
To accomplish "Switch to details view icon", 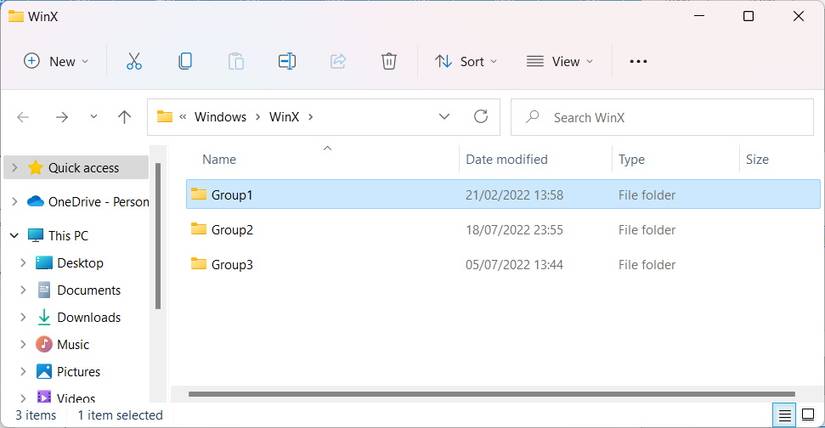I will click(x=784, y=416).
